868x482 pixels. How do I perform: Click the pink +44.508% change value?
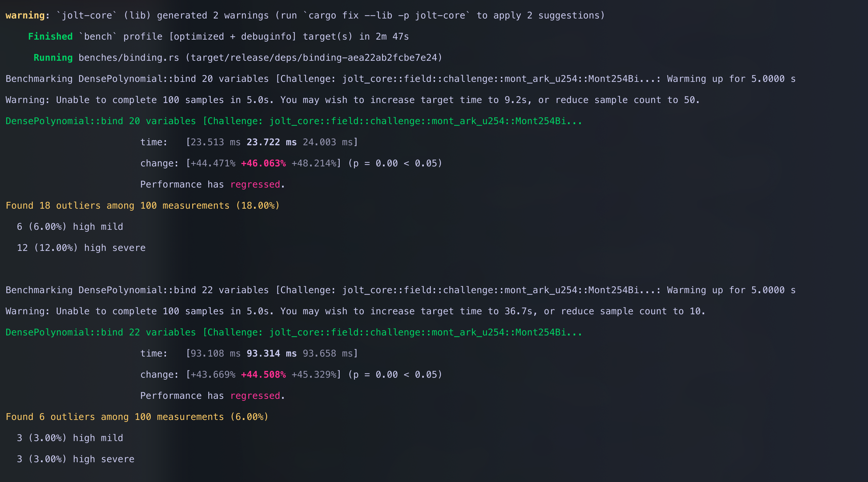263,374
